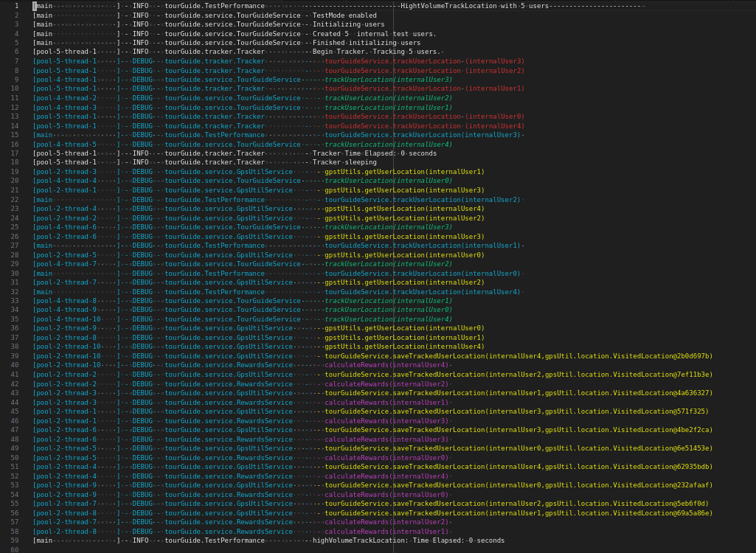Click line number 30 in the gutter

15,274
